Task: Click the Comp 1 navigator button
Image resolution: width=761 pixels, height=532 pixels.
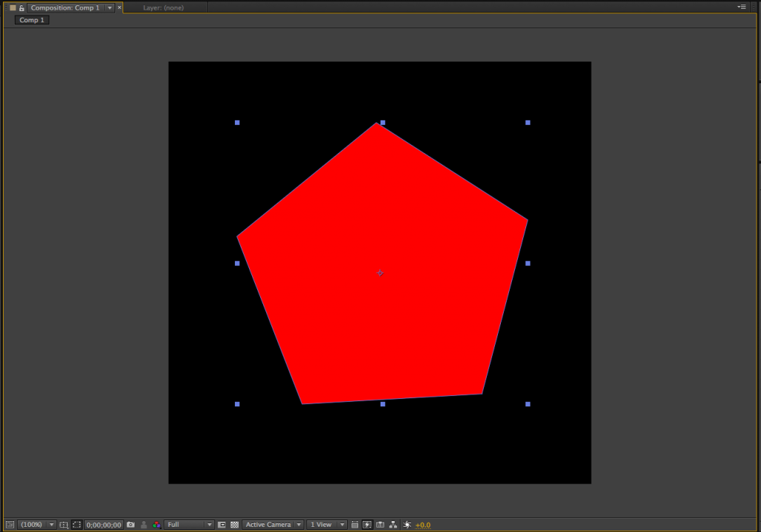Action: tap(32, 20)
